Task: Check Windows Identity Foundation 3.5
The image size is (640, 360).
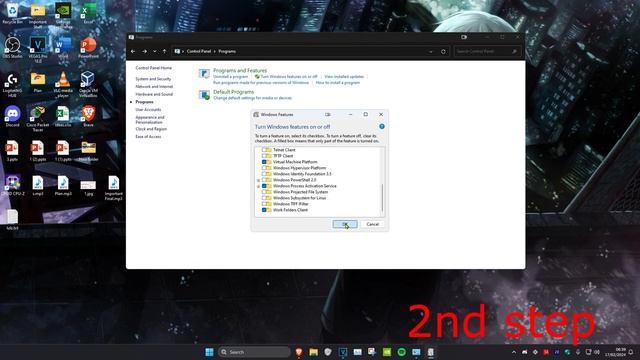Action: coord(264,174)
